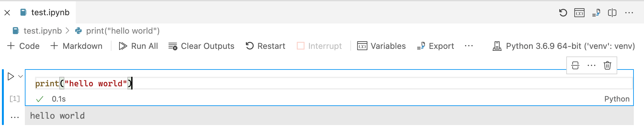The height and width of the screenshot is (132, 644).
Task: Clear Outputs of all cells
Action: click(x=201, y=46)
